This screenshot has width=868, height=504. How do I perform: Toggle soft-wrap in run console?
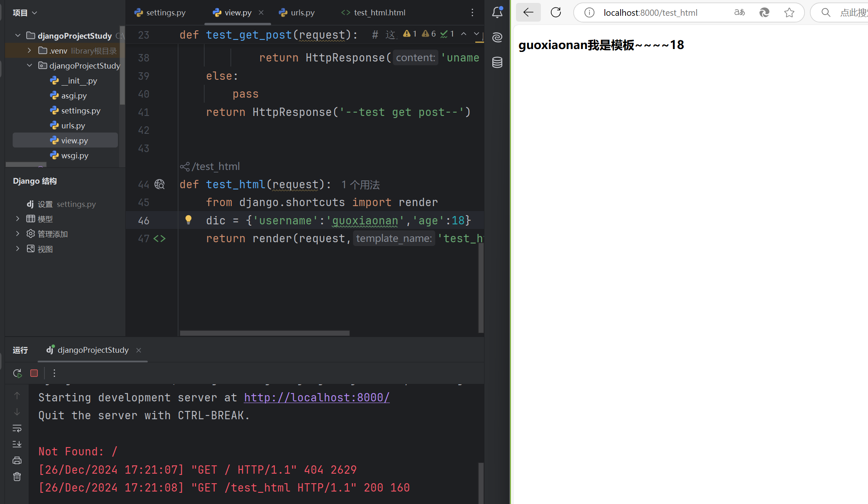[17, 428]
